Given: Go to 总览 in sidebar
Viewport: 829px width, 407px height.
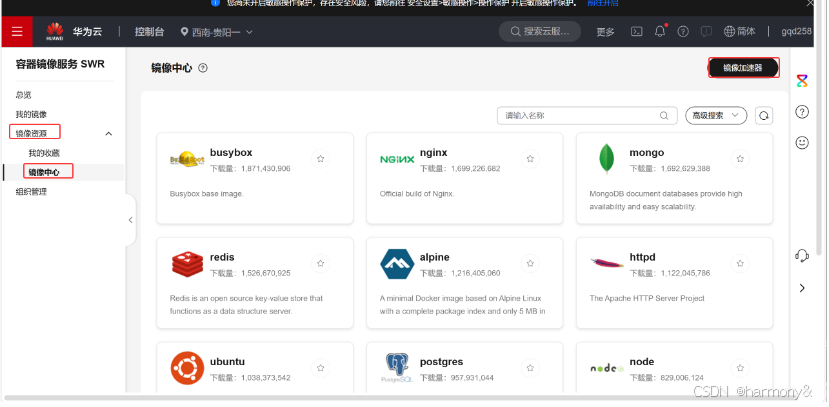Looking at the screenshot, I should click(23, 95).
